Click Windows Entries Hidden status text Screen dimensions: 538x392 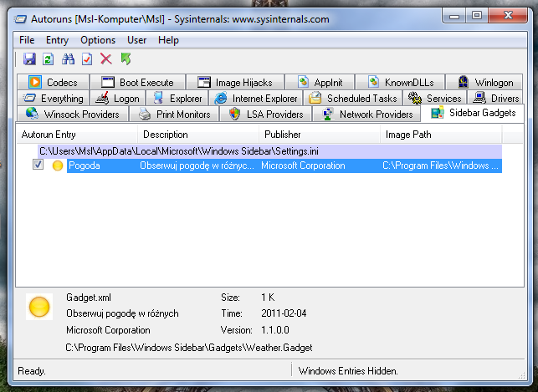tap(348, 371)
